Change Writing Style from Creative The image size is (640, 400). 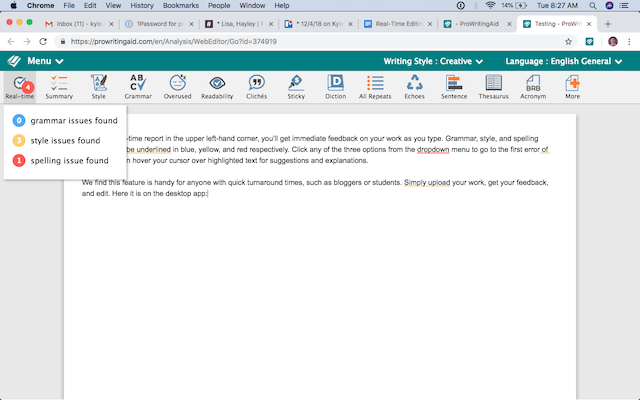433,61
